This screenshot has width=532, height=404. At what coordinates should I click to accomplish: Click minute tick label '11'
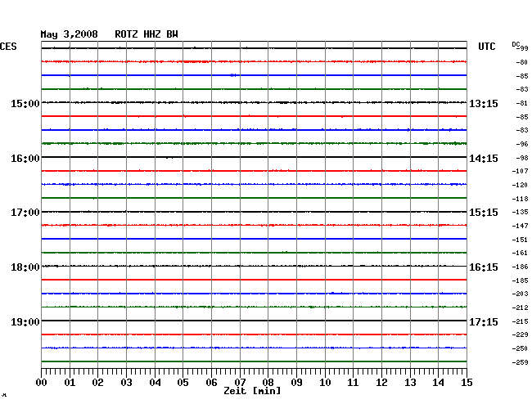[353, 383]
